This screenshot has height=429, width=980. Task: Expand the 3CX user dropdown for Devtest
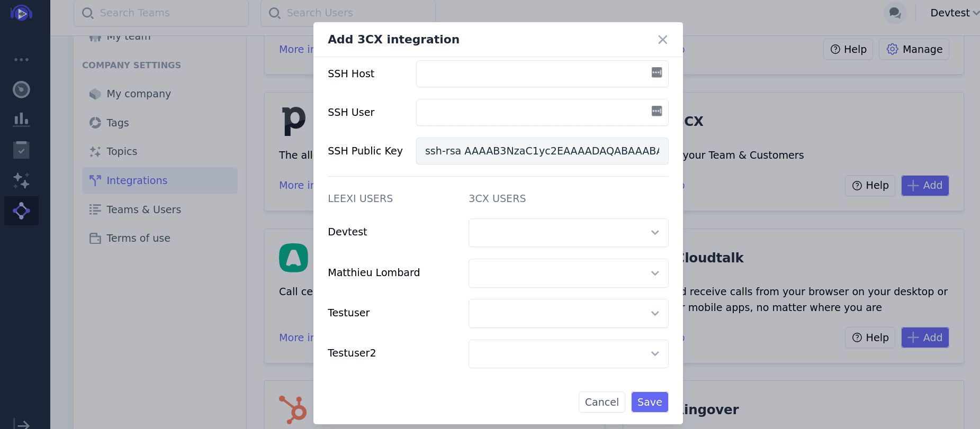568,233
